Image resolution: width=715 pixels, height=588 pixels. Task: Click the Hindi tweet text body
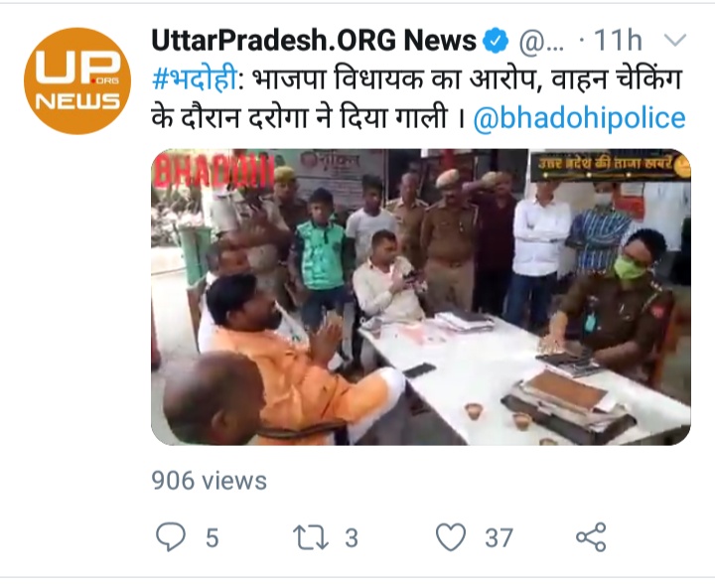(x=419, y=98)
